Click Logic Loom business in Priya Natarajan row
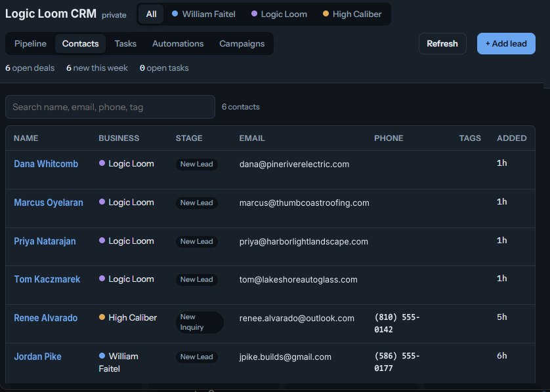Viewport: 550px width, 392px height. [127, 241]
